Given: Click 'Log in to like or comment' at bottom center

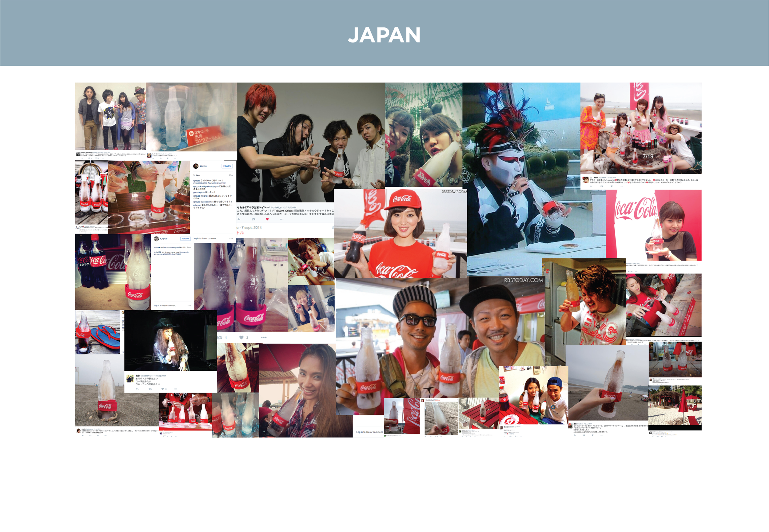Looking at the screenshot, I should click(x=369, y=432).
